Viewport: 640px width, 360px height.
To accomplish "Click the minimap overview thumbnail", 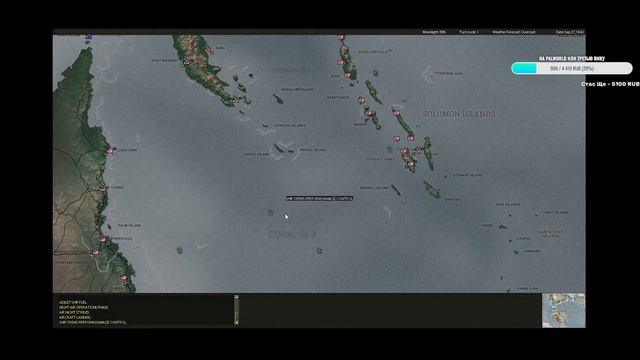I will (x=563, y=310).
